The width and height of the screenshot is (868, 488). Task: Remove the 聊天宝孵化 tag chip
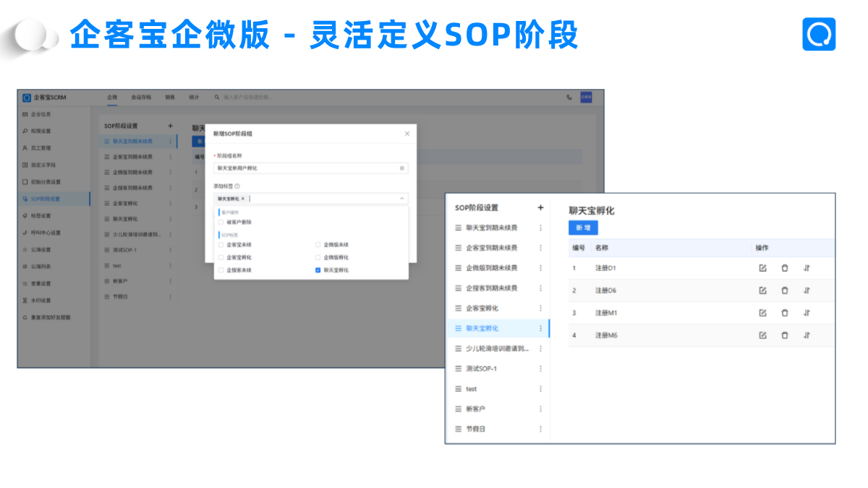coord(243,198)
